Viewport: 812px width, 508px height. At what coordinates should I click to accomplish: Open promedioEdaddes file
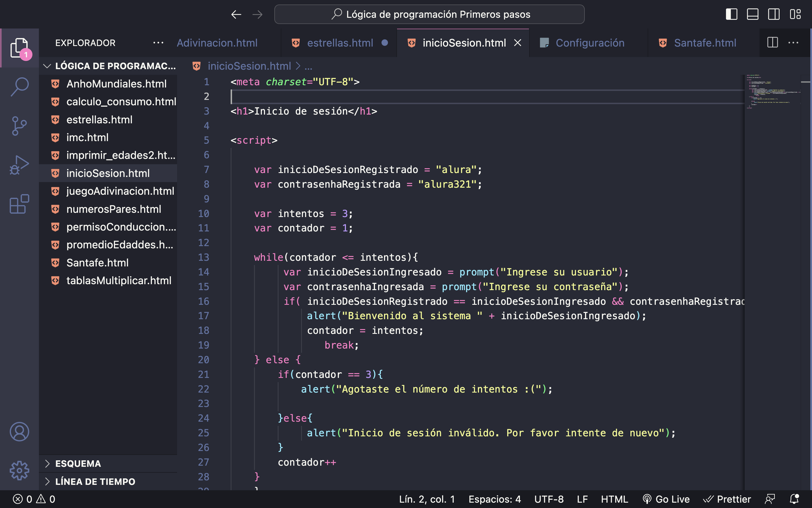(108, 245)
